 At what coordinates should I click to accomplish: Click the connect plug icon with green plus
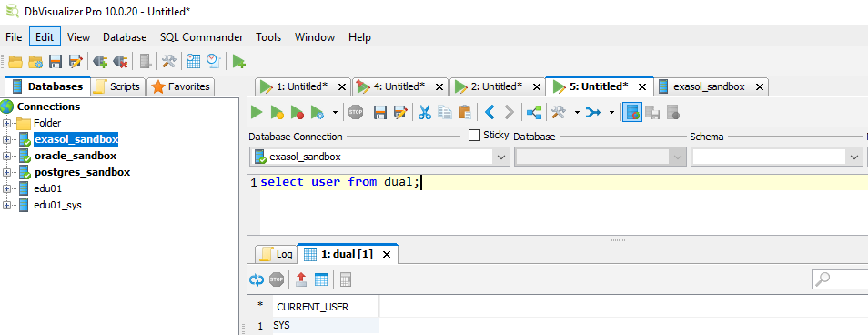(x=100, y=62)
